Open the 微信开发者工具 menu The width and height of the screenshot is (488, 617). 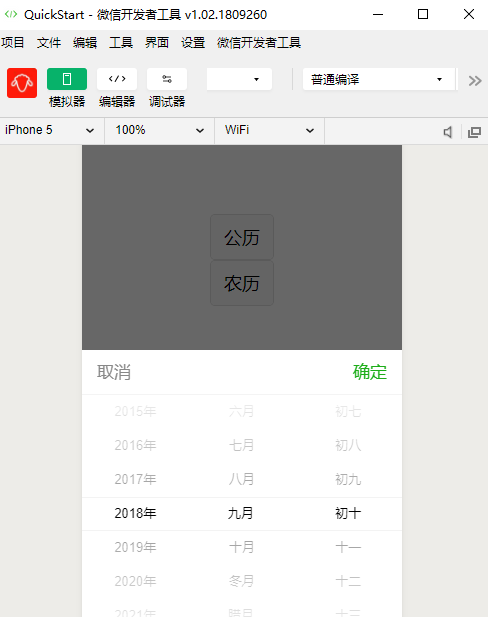[259, 42]
